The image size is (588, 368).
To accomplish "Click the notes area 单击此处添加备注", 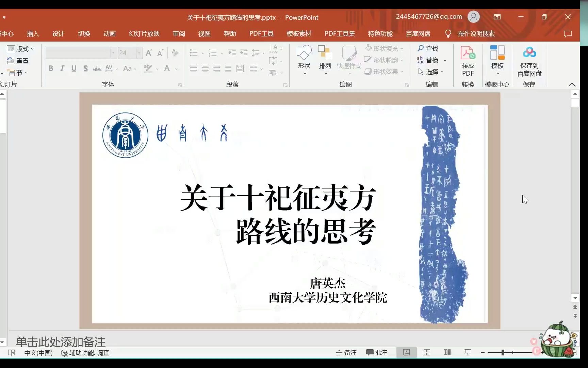I will tap(61, 342).
